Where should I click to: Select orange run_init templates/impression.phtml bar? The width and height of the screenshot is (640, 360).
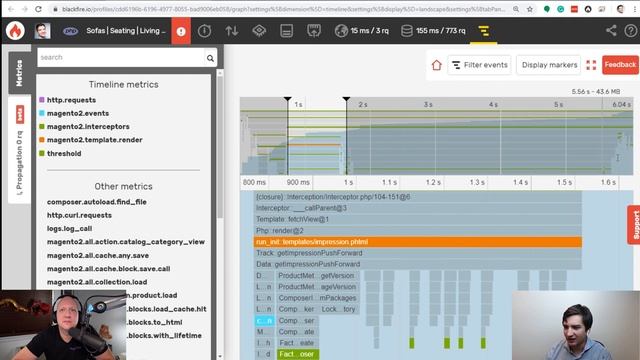[x=418, y=242]
